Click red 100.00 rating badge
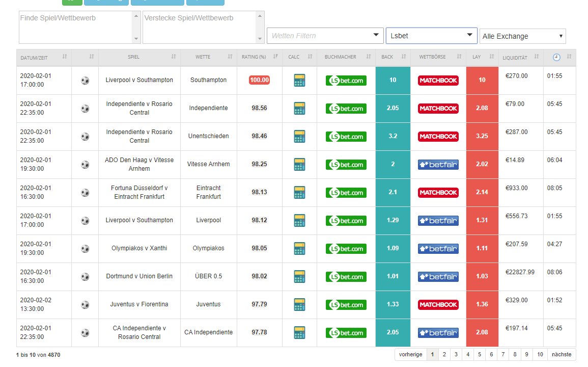The image size is (588, 367). [259, 80]
